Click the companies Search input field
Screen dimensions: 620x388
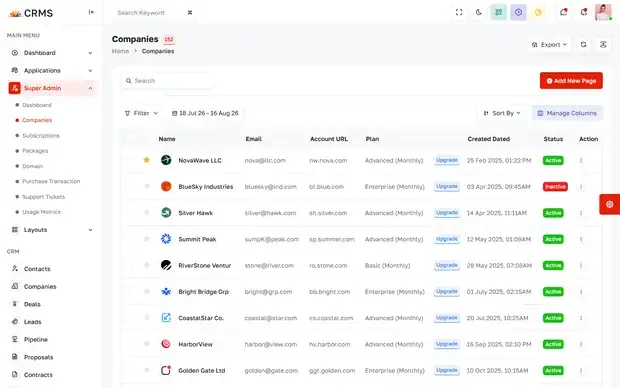point(168,81)
